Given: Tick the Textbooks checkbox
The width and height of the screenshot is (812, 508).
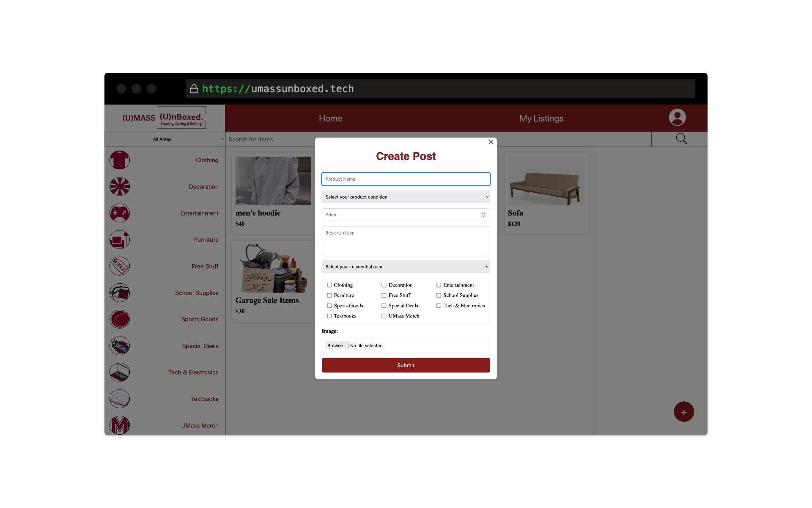Looking at the screenshot, I should click(329, 316).
